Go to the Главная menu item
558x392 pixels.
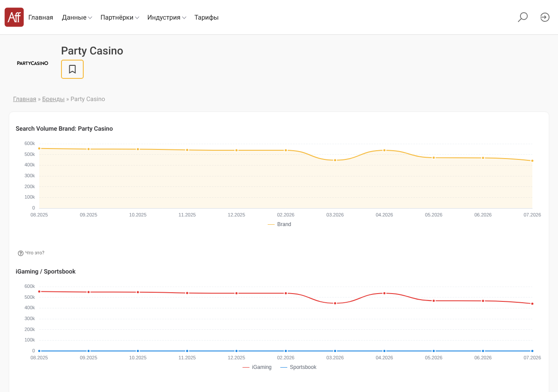point(41,17)
